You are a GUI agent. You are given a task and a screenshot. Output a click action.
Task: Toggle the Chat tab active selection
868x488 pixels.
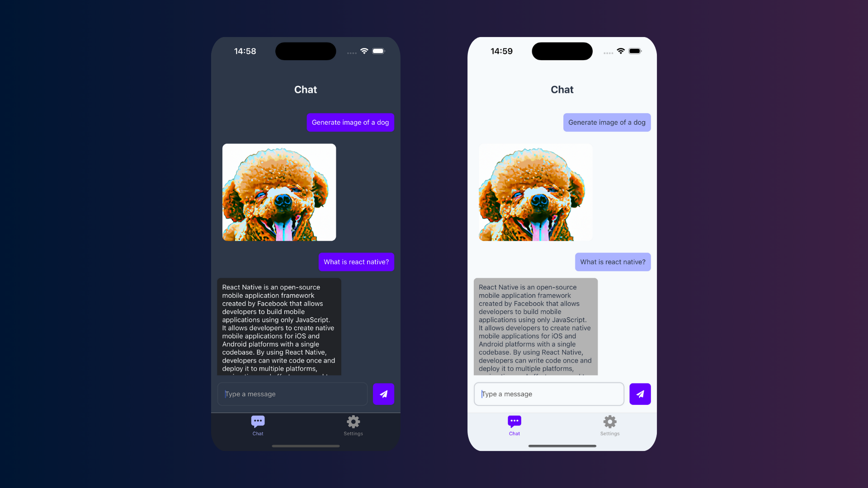[258, 425]
